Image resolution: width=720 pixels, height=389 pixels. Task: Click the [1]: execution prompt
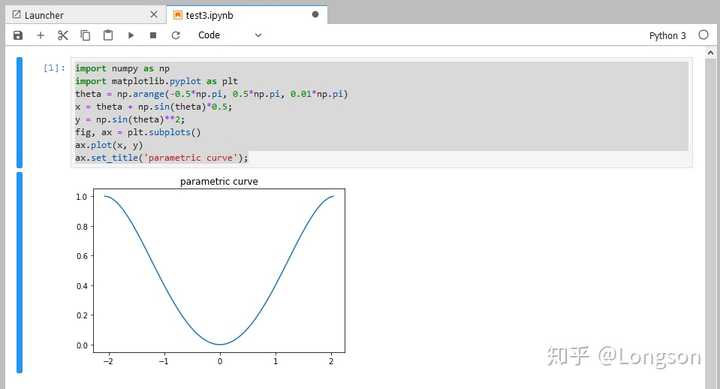point(54,68)
